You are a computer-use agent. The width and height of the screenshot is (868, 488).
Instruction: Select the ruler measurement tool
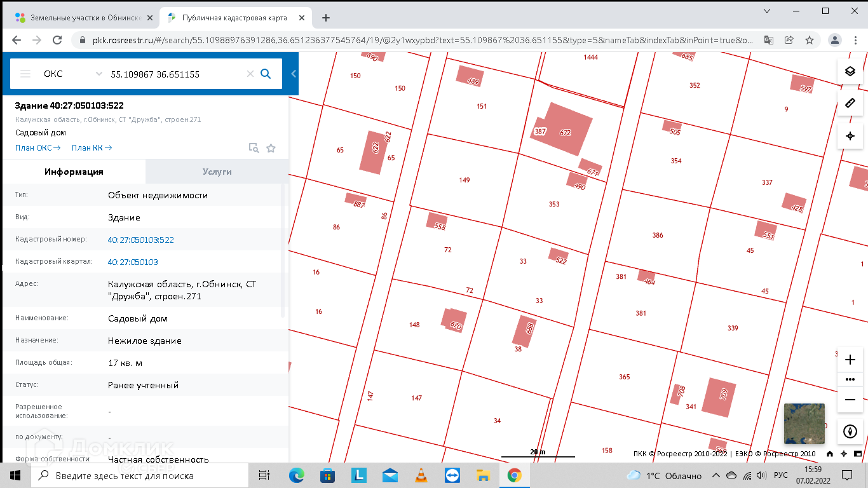click(x=850, y=103)
